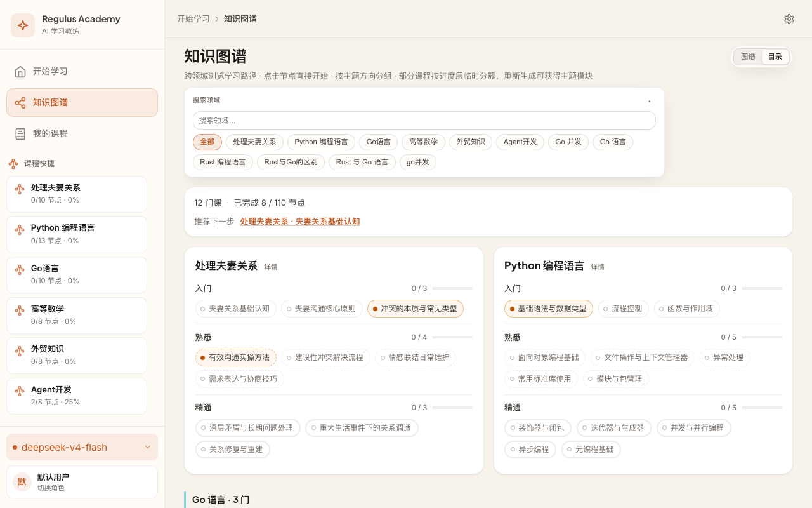This screenshot has width=812, height=508.
Task: Open the 面向对象编程基础 node
Action: (x=545, y=358)
